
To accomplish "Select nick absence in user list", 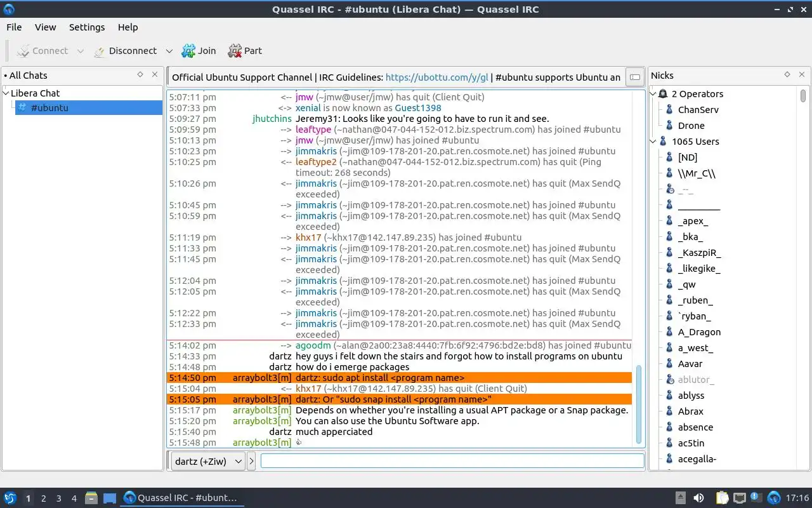I will (x=695, y=427).
